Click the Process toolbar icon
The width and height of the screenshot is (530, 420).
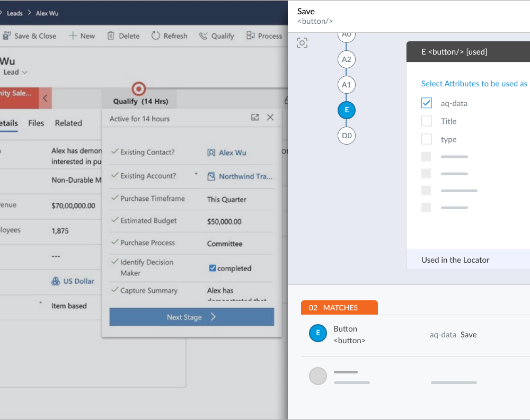[x=251, y=36]
